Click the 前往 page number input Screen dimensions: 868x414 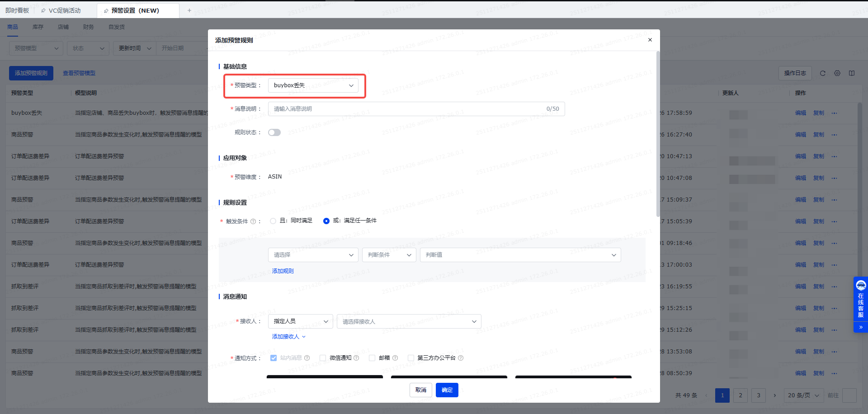(849, 395)
